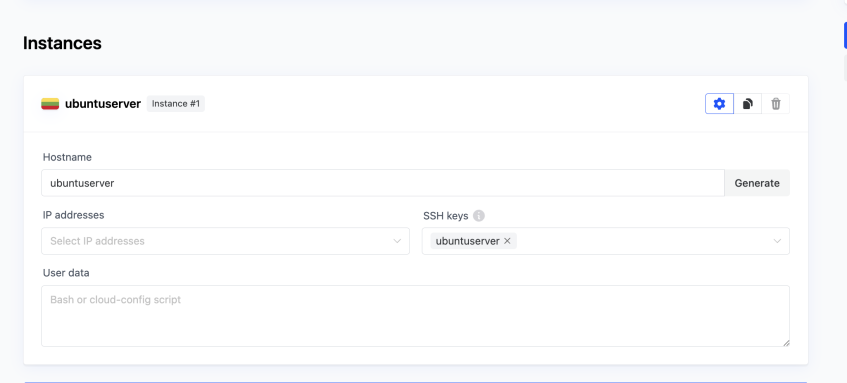Click the User data label

tap(66, 273)
